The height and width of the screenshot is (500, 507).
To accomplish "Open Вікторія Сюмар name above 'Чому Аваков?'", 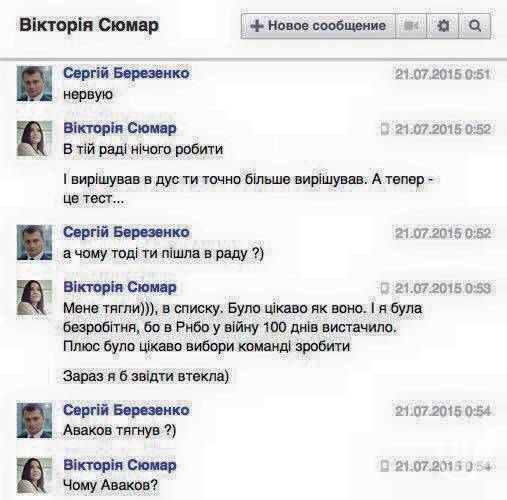I will (120, 465).
